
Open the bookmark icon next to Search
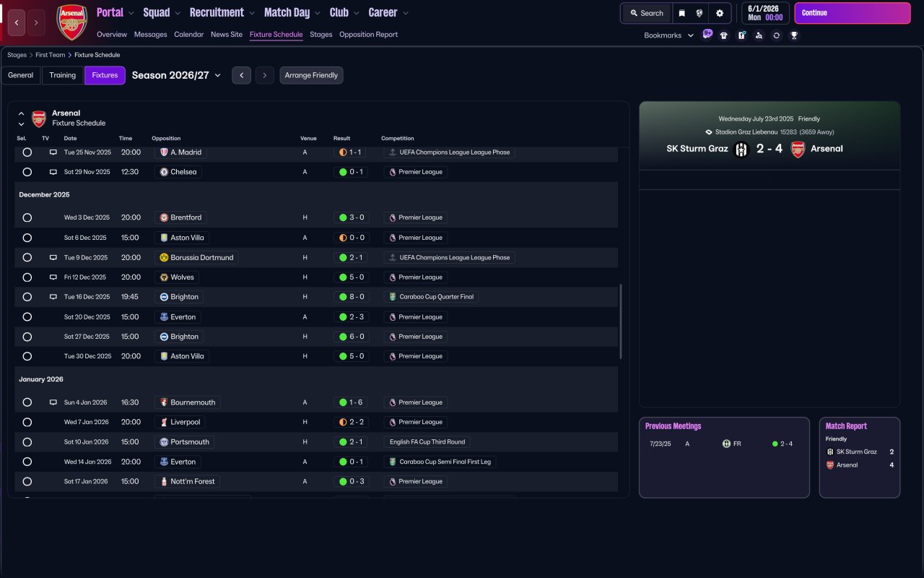[x=681, y=13]
